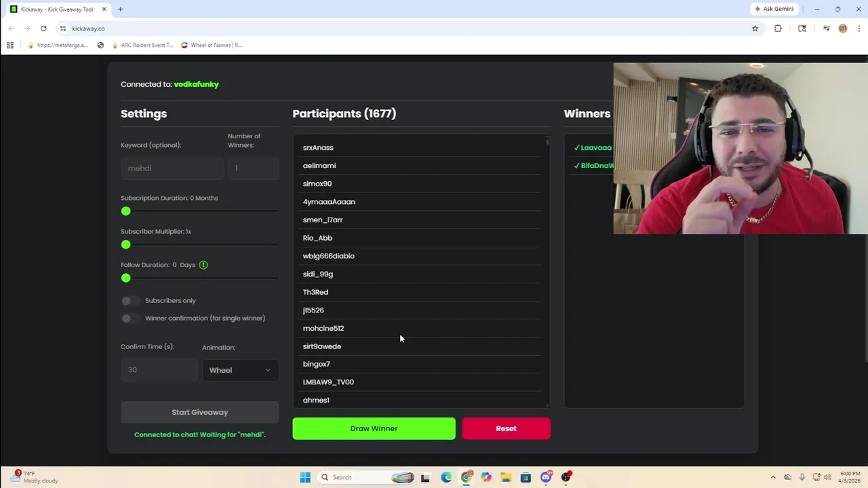Click the browser forward arrow

27,28
